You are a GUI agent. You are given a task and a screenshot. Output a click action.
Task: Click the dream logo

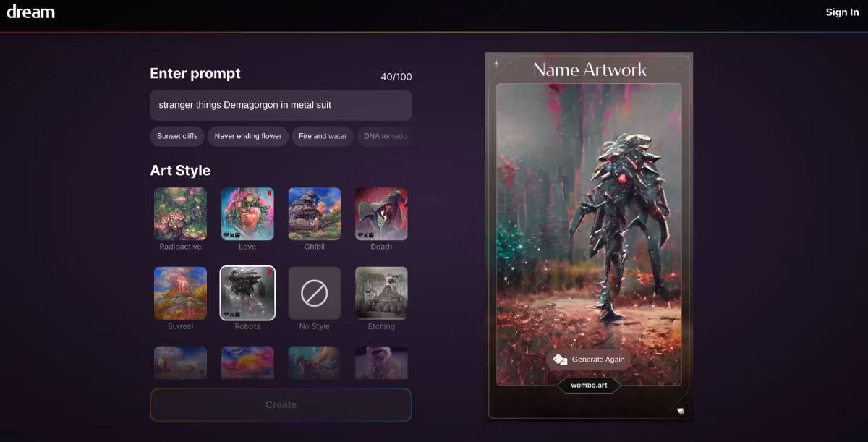pyautogui.click(x=30, y=12)
